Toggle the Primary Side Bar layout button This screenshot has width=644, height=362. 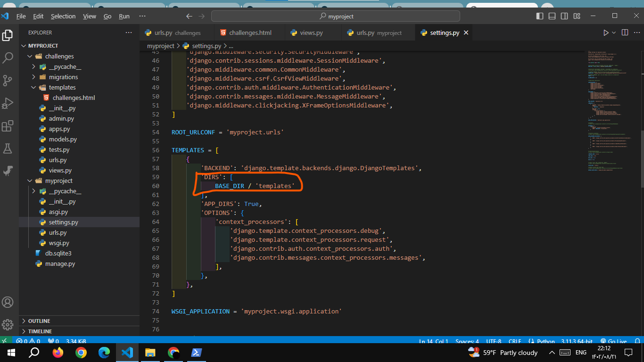pos(540,16)
